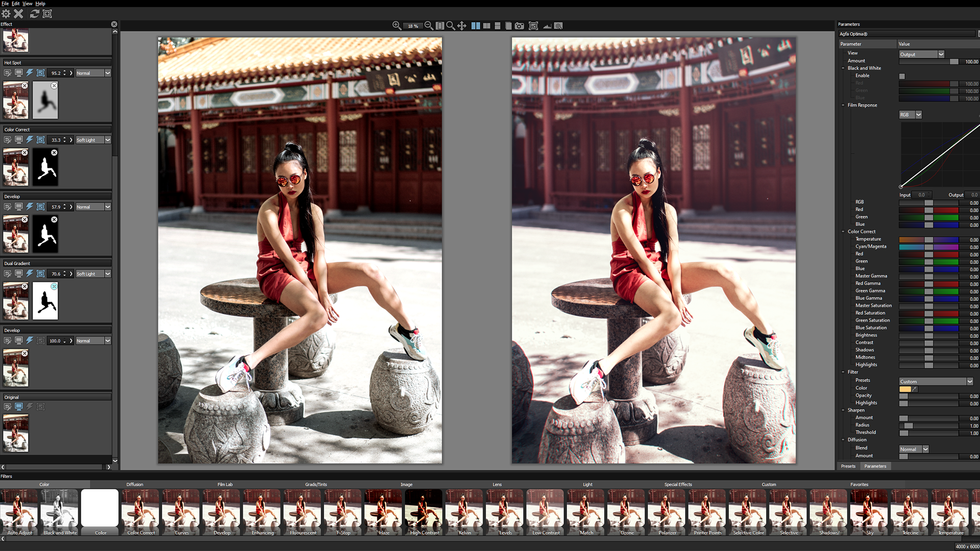The width and height of the screenshot is (980, 551).
Task: Open Diffusion Blend Normal dropdown
Action: [x=914, y=449]
